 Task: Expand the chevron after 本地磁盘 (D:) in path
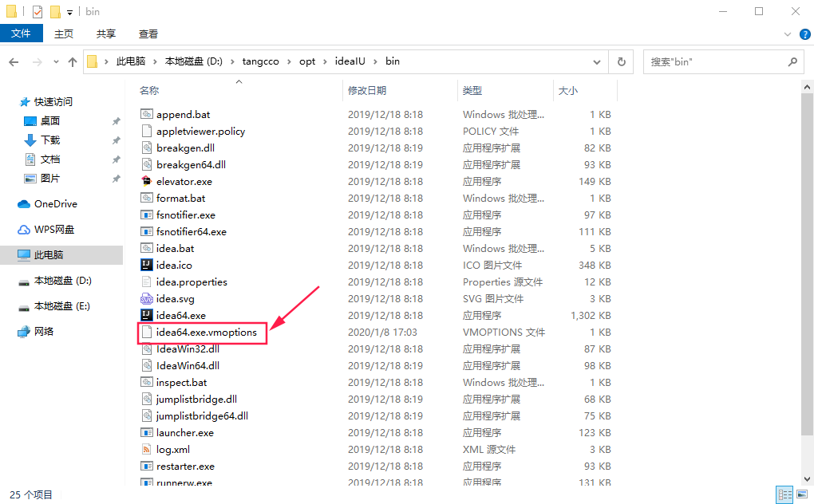pyautogui.click(x=232, y=61)
